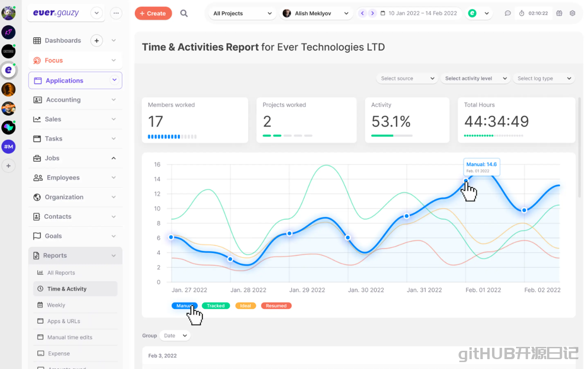Click the ever.gauzy logo
The width and height of the screenshot is (588, 369).
click(x=56, y=13)
